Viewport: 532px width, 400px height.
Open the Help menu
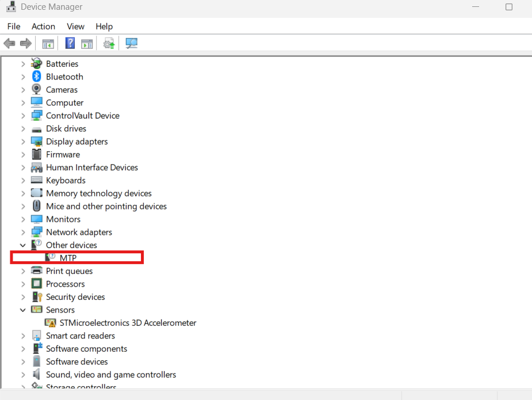tap(104, 26)
